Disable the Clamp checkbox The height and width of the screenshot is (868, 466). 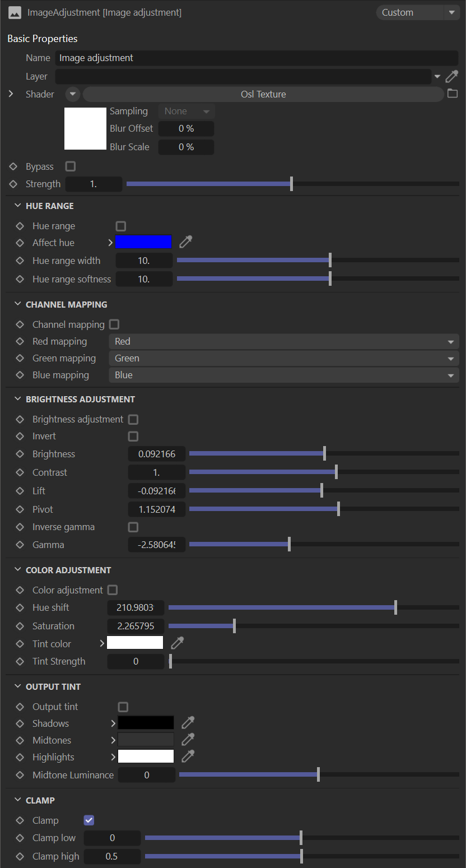click(x=88, y=820)
